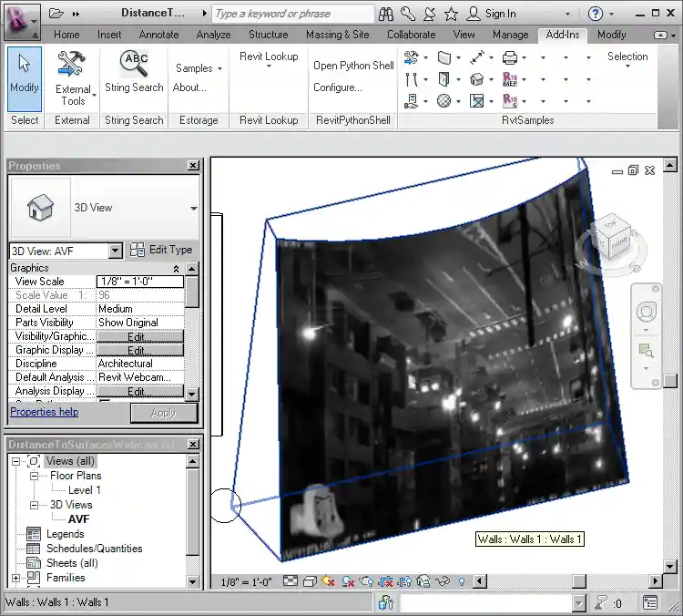Image resolution: width=683 pixels, height=616 pixels.
Task: Click the navigation wheel in the view
Action: tap(646, 312)
